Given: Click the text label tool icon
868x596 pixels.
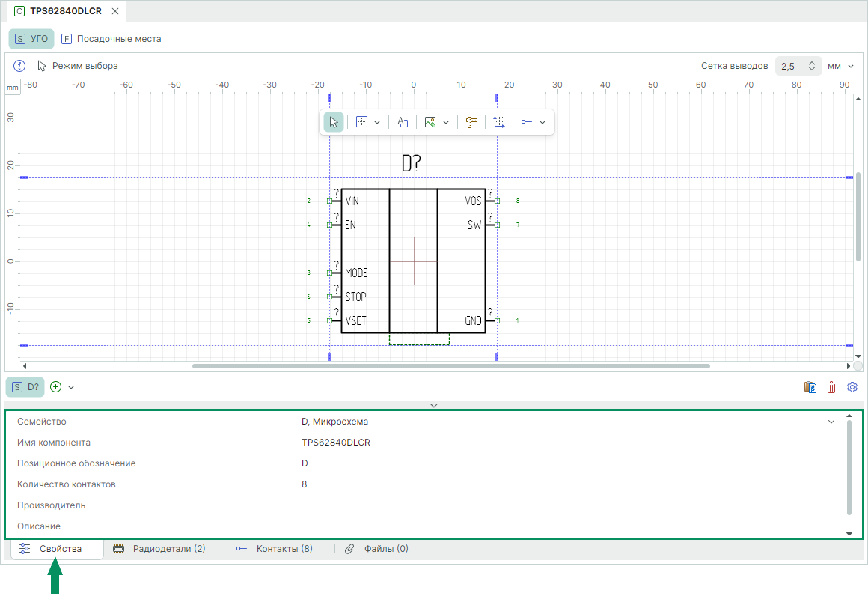Looking at the screenshot, I should point(402,122).
